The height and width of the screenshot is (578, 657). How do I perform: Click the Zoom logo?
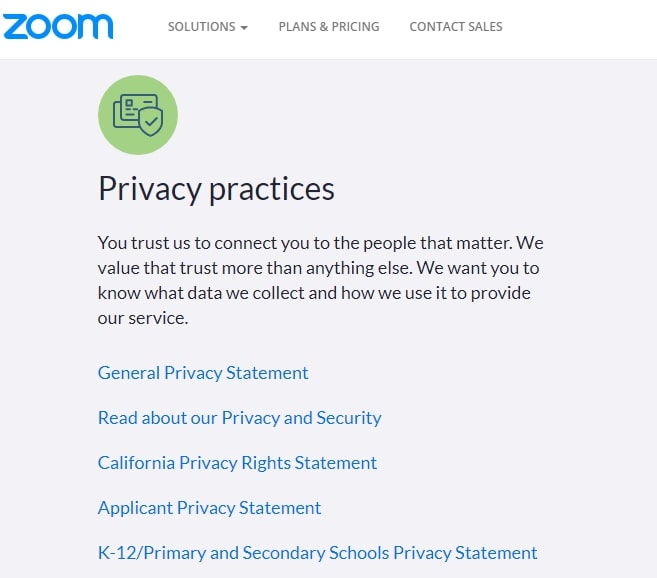tap(58, 26)
